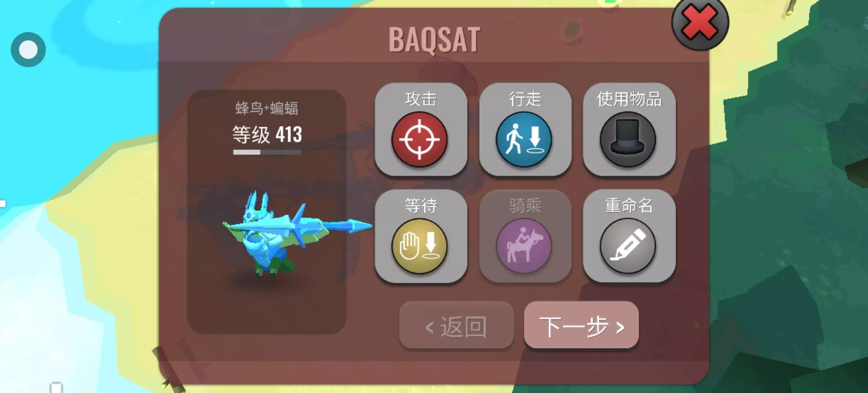Click the 行走 label
Image resolution: width=868 pixels, height=393 pixels.
pyautogui.click(x=525, y=99)
